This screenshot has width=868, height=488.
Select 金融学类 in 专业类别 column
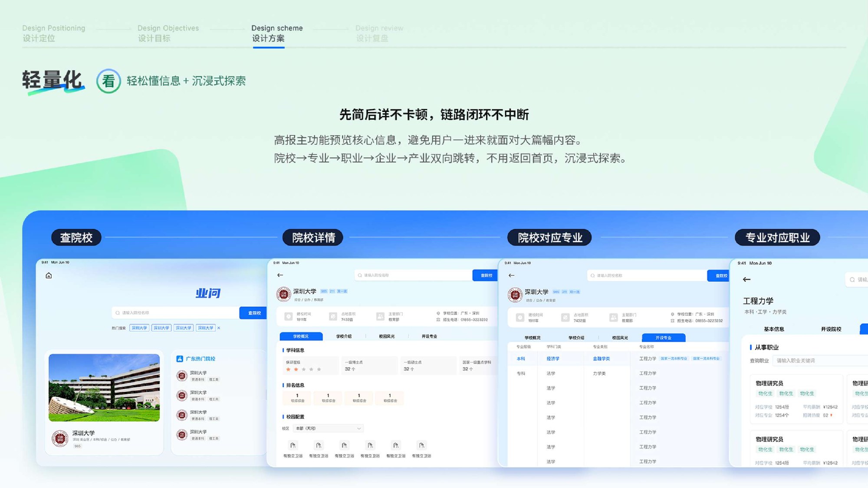pyautogui.click(x=602, y=359)
